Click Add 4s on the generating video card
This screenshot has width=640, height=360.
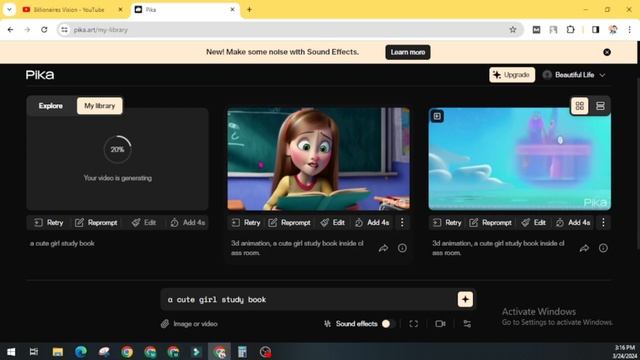tap(188, 222)
